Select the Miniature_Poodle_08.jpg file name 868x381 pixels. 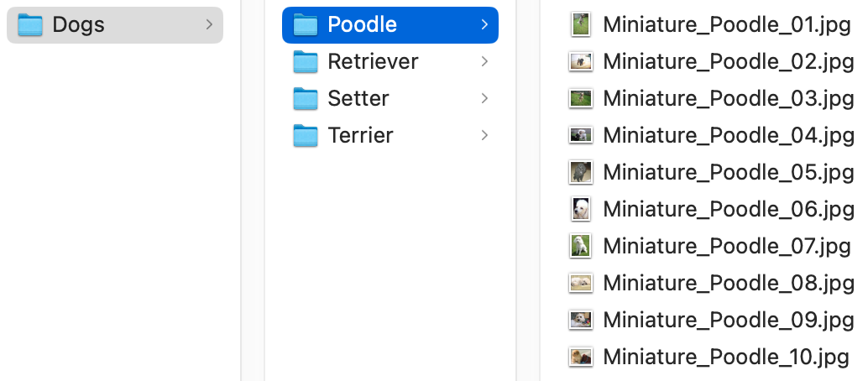click(729, 283)
